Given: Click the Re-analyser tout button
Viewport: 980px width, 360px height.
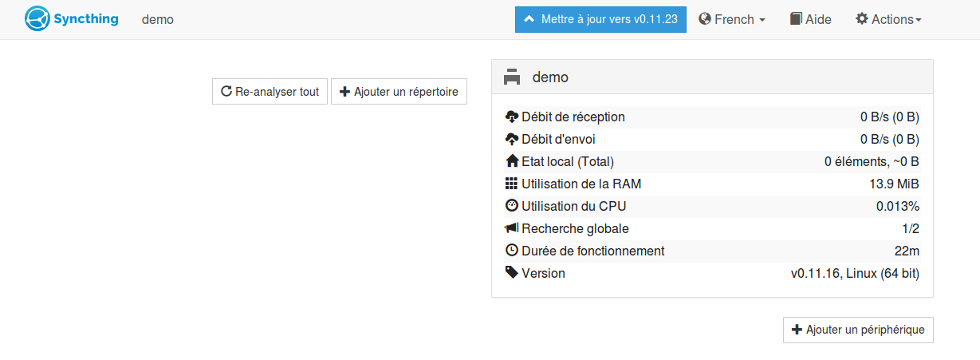Looking at the screenshot, I should coord(270,92).
